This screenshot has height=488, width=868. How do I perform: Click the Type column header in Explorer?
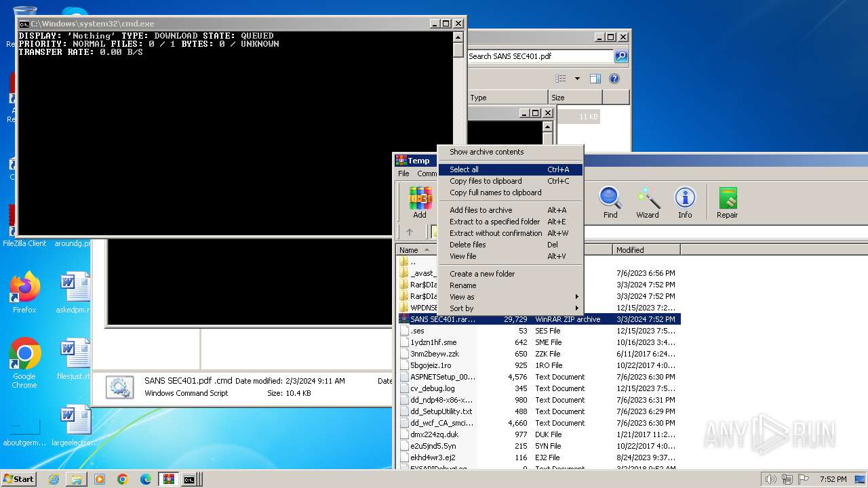pyautogui.click(x=507, y=98)
